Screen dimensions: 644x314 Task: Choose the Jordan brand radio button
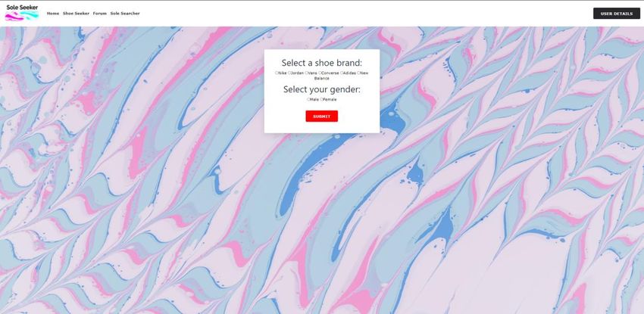coord(289,73)
